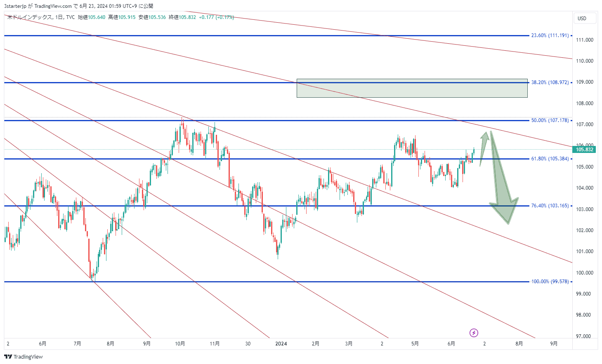Select the green shaded resistance zone rectangle
The height and width of the screenshot is (364, 602).
412,88
